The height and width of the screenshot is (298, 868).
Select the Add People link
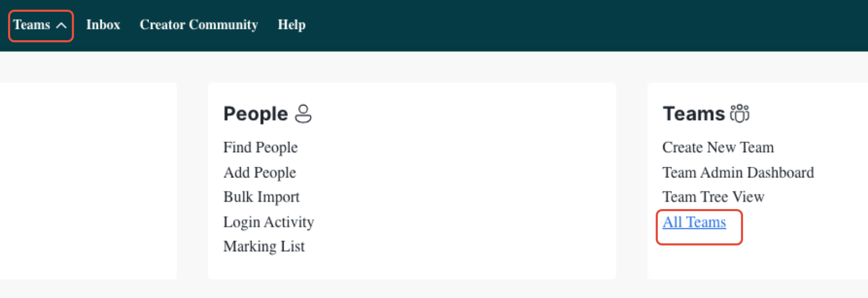[x=259, y=173]
